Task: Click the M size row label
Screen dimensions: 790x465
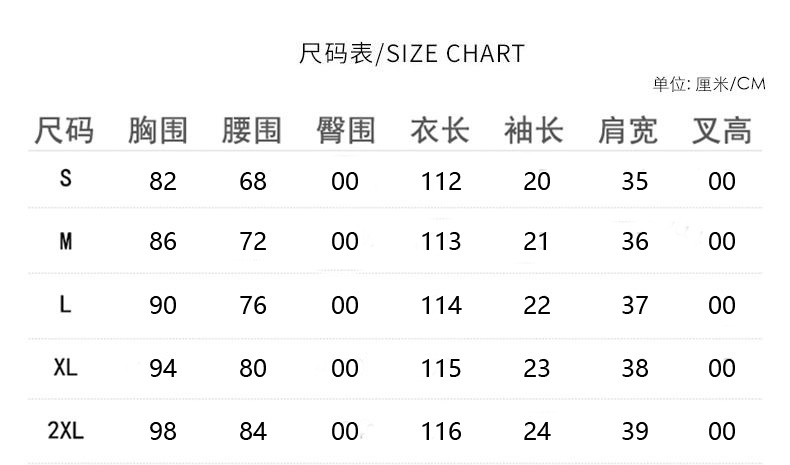Action: 66,241
